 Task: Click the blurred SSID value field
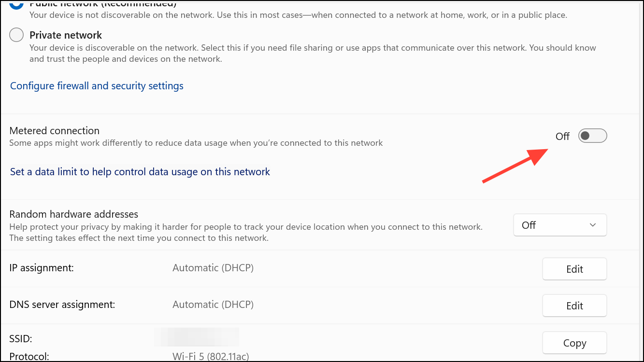[196, 336]
